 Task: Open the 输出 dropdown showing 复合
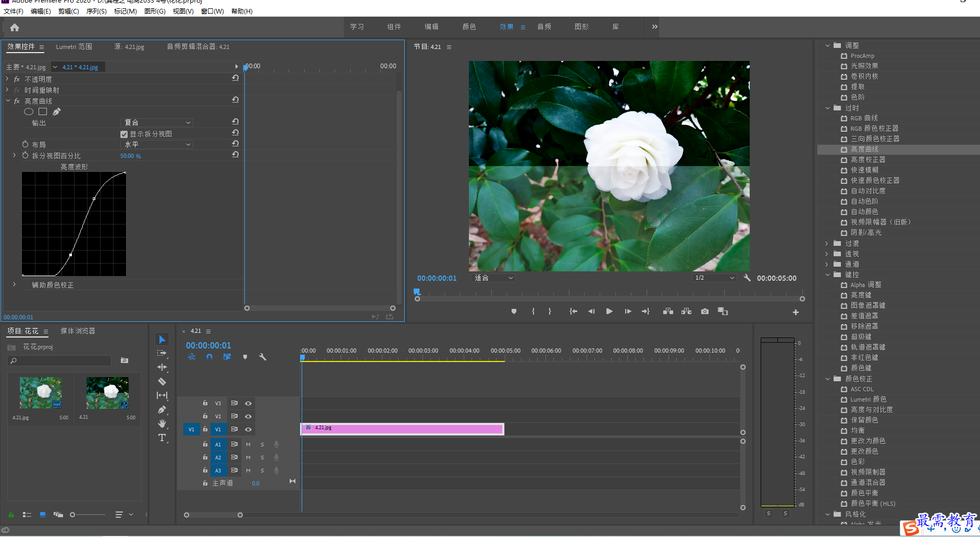coord(157,122)
